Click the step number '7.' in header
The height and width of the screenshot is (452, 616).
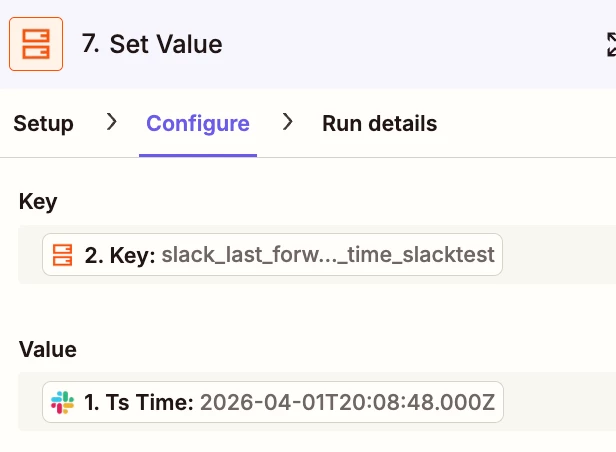coord(91,44)
